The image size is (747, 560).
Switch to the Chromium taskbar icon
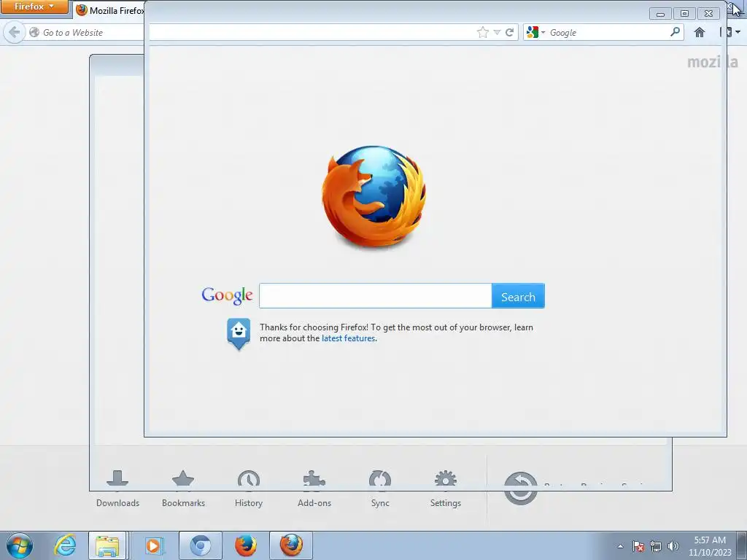click(201, 545)
